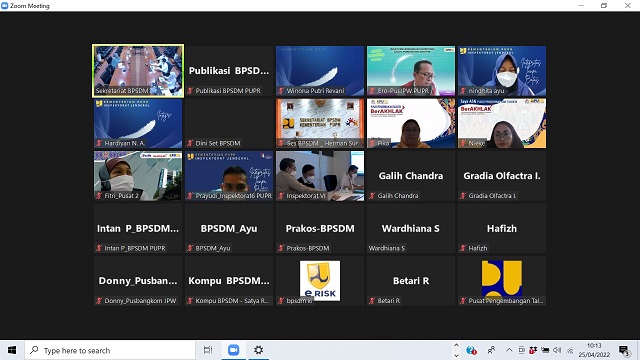Select Prayudi_Inspektorat6 PUPR video tile
Screen dimensions: 640x360
tap(229, 176)
